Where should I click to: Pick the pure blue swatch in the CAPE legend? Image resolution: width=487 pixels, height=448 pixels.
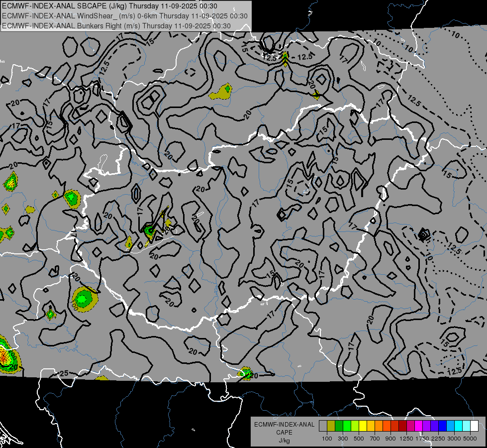point(443,426)
